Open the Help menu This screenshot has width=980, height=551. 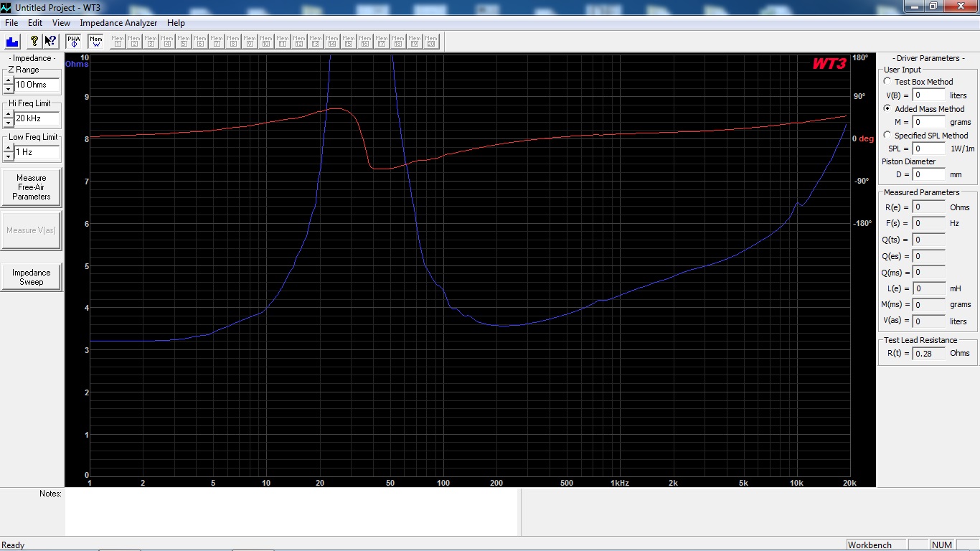[176, 23]
